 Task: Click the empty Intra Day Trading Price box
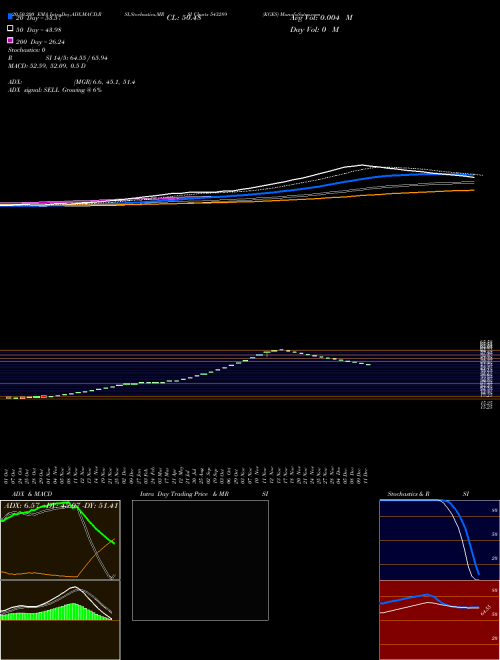click(x=200, y=560)
